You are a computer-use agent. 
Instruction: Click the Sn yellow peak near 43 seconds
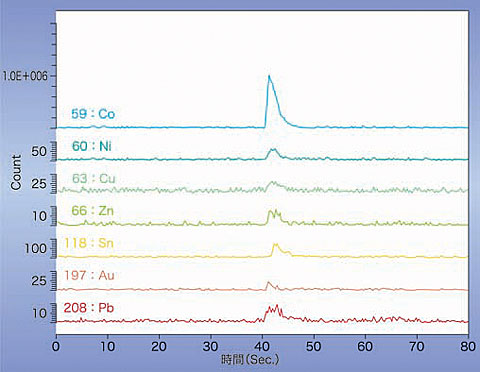pos(276,248)
